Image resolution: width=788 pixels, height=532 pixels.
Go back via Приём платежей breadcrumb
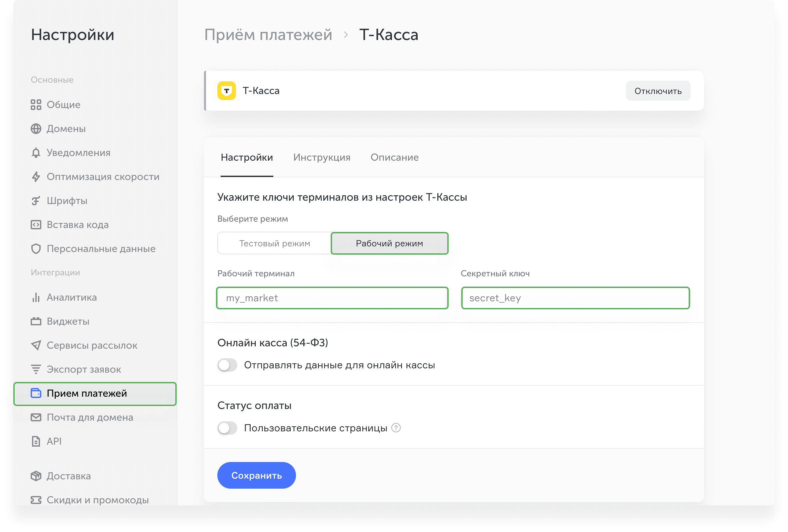(x=268, y=35)
